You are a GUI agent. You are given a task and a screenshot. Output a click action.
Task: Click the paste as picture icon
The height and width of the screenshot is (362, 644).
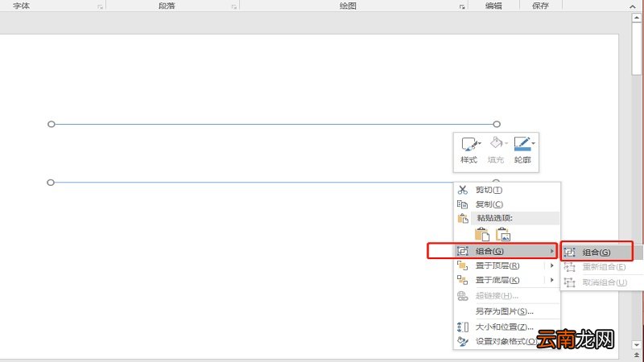tap(503, 234)
